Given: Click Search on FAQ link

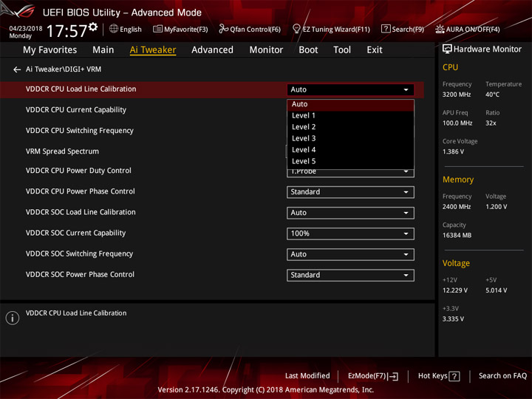Looking at the screenshot, I should [x=502, y=376].
